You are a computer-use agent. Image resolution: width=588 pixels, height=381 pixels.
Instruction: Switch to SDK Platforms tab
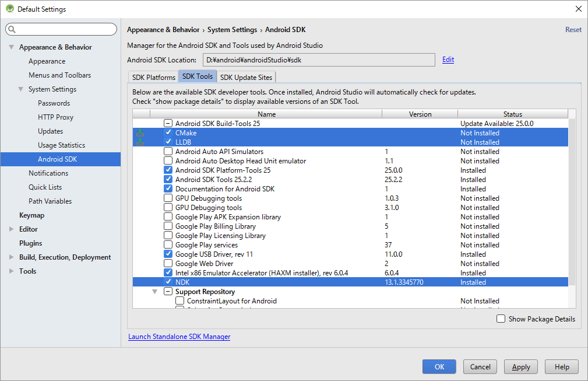153,77
